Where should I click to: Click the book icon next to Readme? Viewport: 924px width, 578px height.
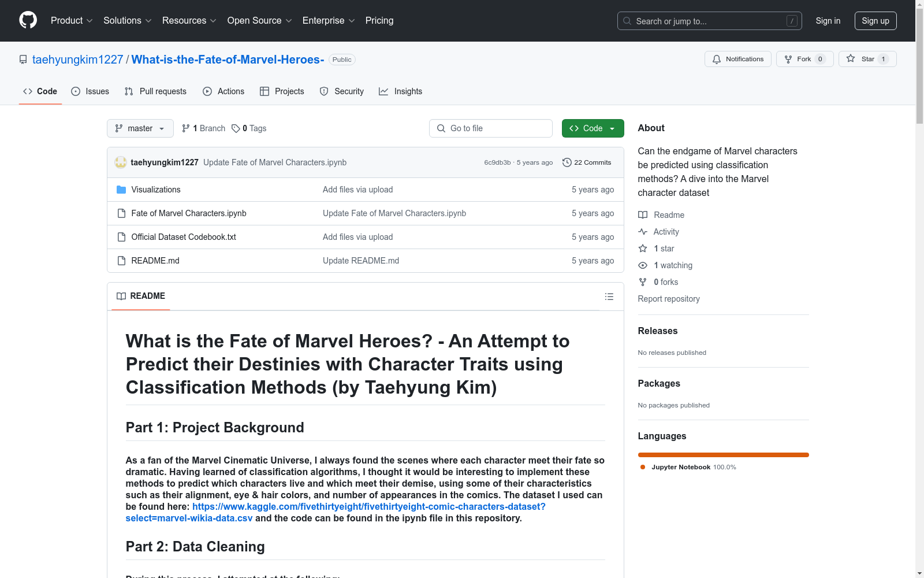(643, 215)
